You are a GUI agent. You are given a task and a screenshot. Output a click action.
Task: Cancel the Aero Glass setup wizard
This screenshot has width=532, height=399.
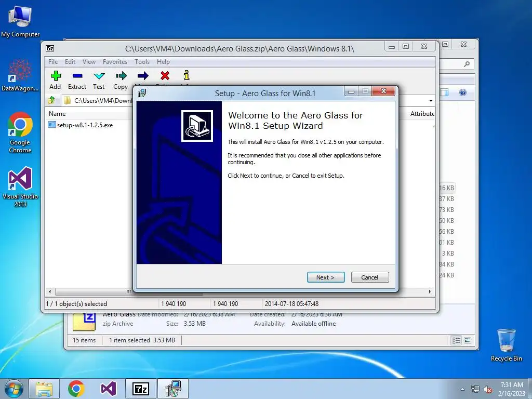(x=370, y=277)
